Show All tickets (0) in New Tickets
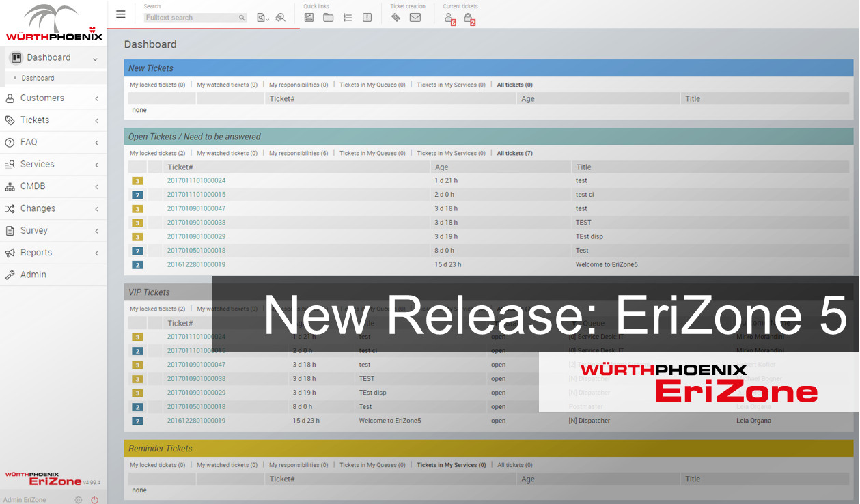The width and height of the screenshot is (860, 504). [x=515, y=85]
